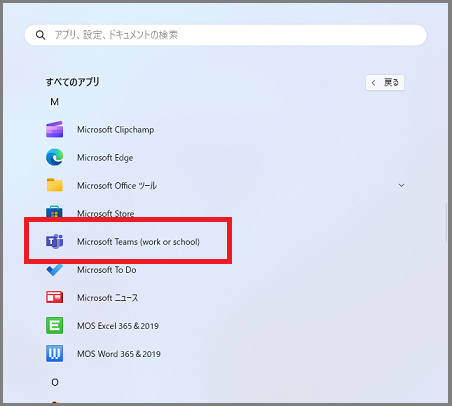This screenshot has height=406, width=452.
Task: Open Microsoft To Do checkmark icon
Action: coord(54,270)
